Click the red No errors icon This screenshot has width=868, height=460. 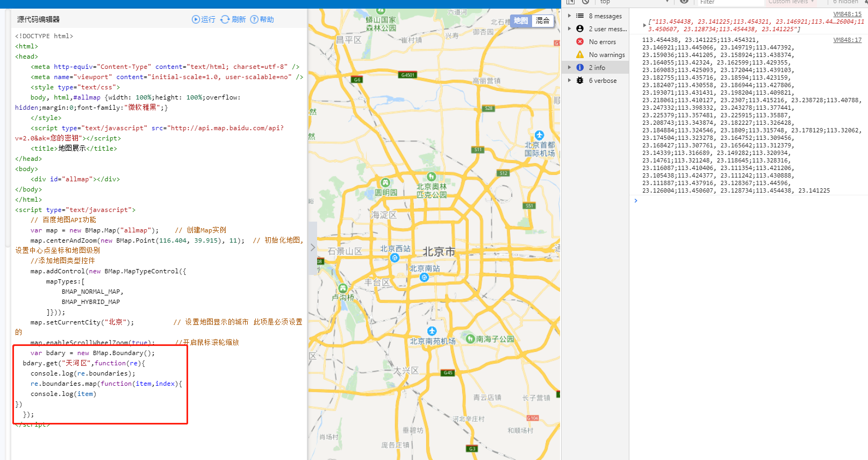[x=580, y=41]
